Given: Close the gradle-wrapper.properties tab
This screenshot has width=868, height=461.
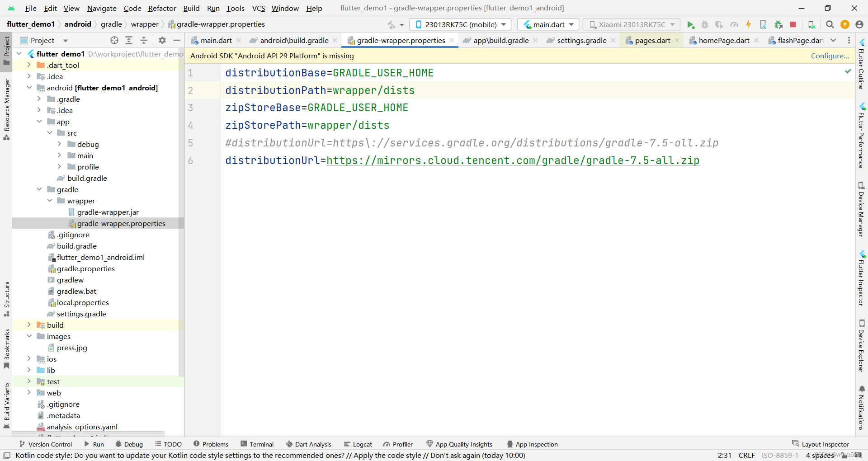Looking at the screenshot, I should (x=452, y=40).
